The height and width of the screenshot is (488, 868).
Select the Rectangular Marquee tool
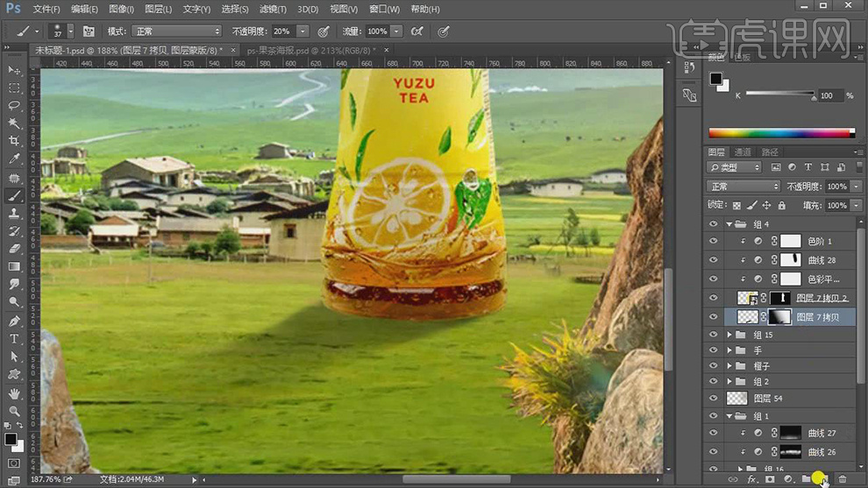point(14,88)
